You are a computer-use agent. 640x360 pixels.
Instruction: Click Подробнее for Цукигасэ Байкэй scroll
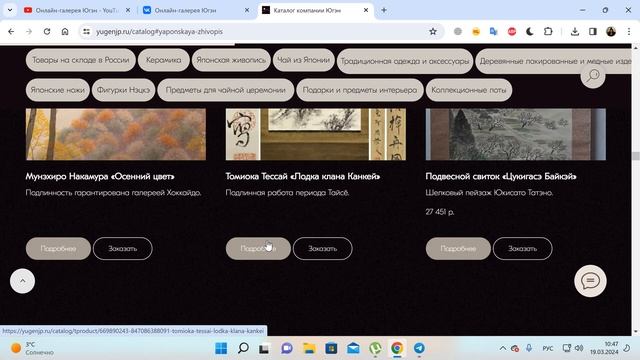tap(458, 248)
